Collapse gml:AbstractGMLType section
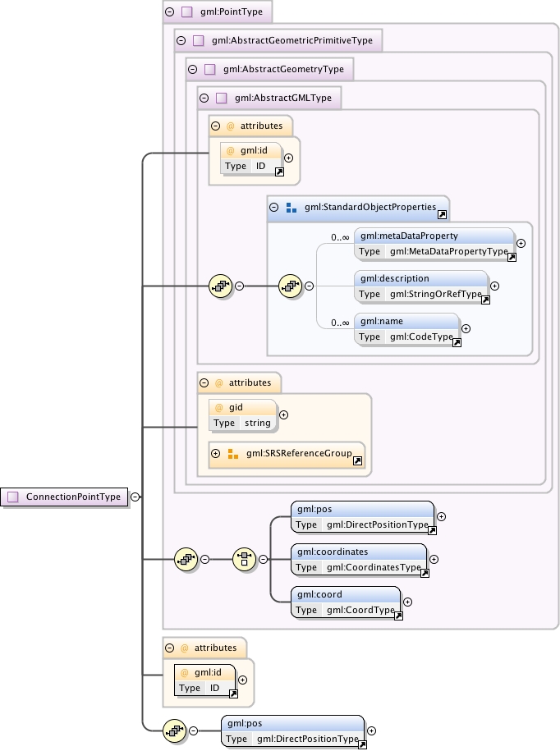The image size is (560, 751). click(x=204, y=98)
